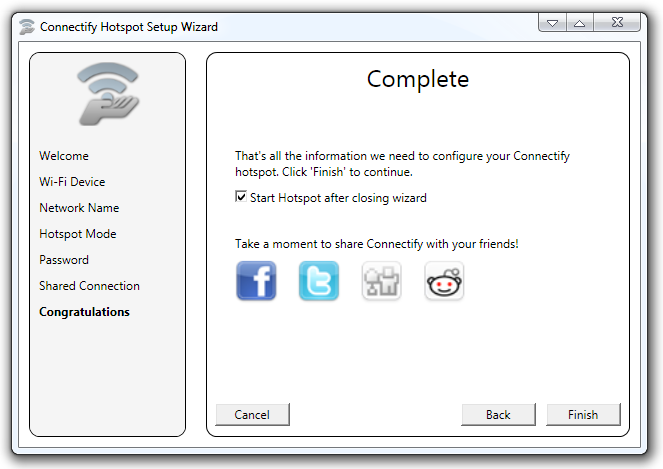Click the Connectify title bar icon
This screenshot has height=469, width=663.
(27, 27)
